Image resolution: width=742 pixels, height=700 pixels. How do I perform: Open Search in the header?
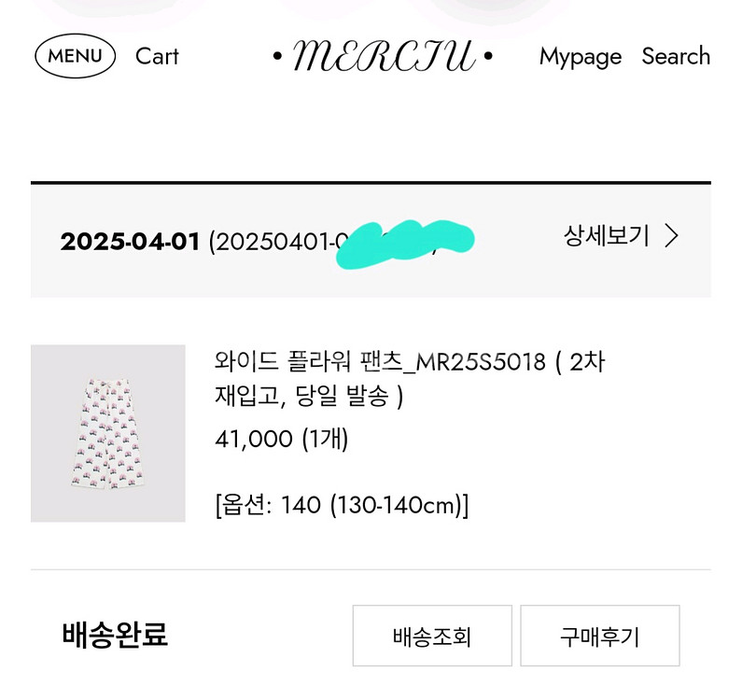pos(676,56)
